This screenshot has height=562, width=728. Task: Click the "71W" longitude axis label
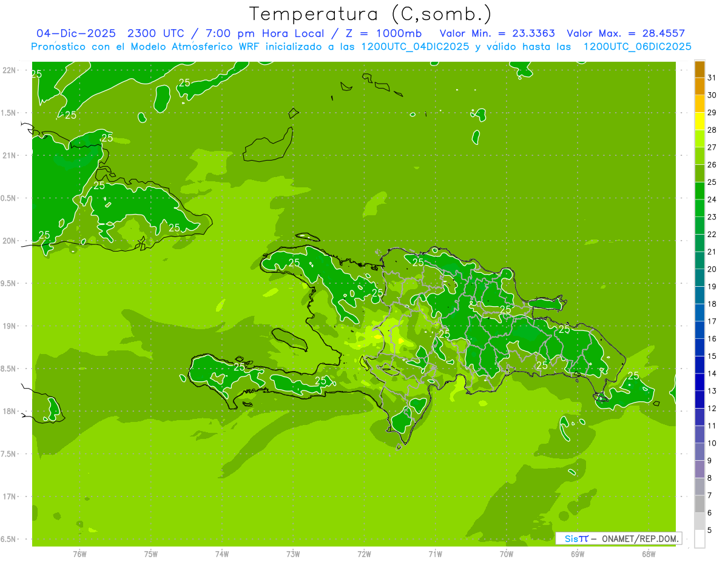click(435, 554)
